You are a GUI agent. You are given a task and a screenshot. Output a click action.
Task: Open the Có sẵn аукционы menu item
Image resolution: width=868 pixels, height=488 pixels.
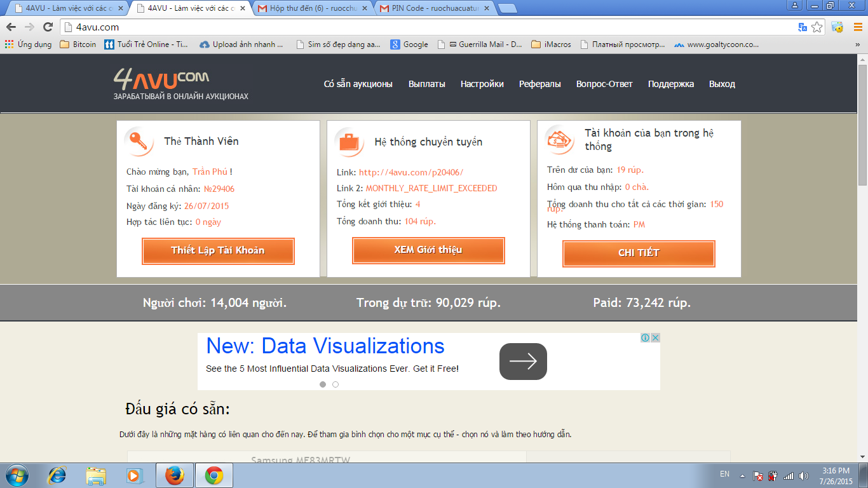[358, 84]
